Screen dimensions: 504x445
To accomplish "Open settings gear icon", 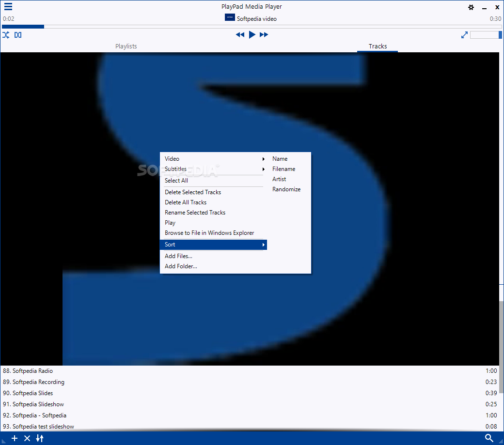I will 471,7.
